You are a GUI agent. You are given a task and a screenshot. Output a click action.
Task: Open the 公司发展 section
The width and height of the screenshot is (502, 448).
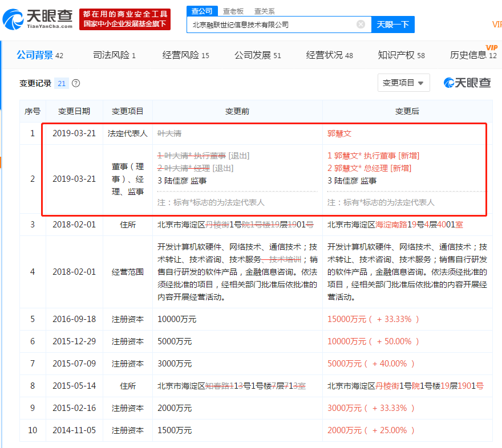[x=253, y=56]
